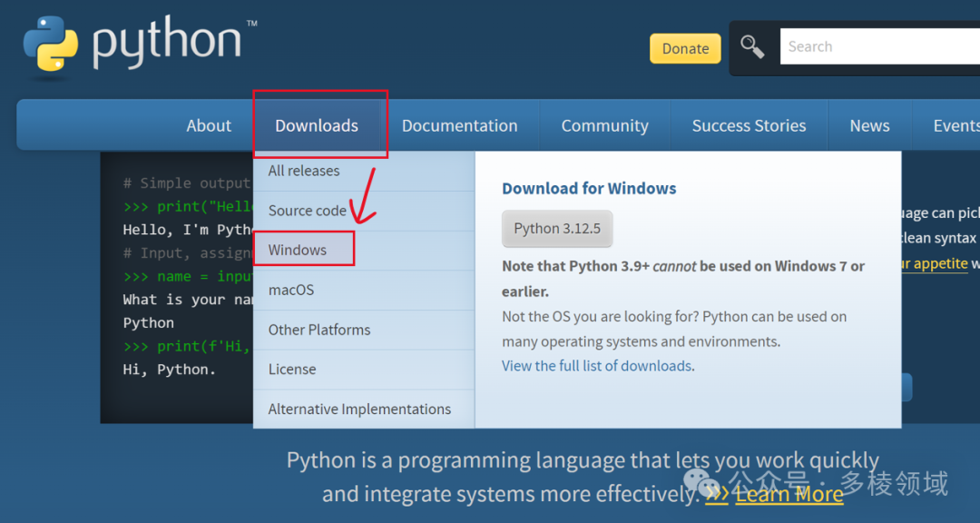Click the 'Hi, Python.' output line
The width and height of the screenshot is (980, 523).
click(x=170, y=370)
